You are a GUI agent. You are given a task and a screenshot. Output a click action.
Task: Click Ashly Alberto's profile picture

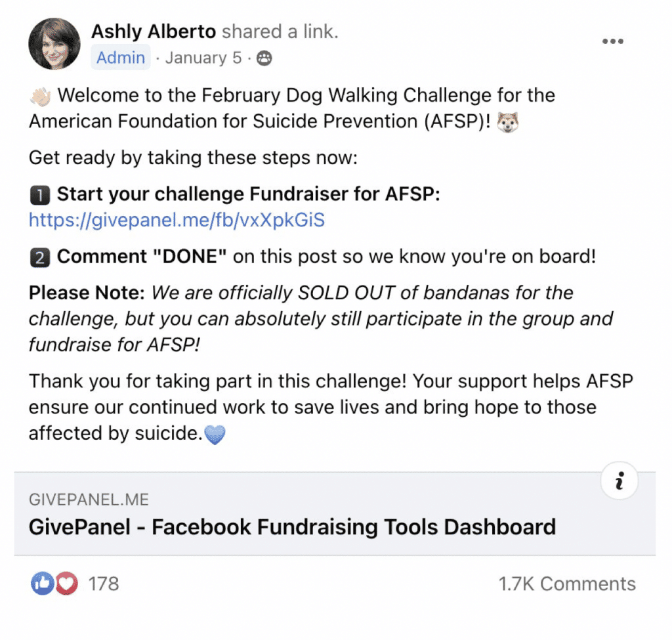54,44
